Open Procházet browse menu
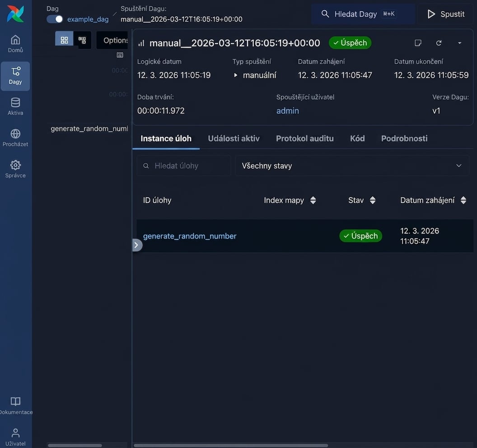The height and width of the screenshot is (448, 477). coord(15,138)
